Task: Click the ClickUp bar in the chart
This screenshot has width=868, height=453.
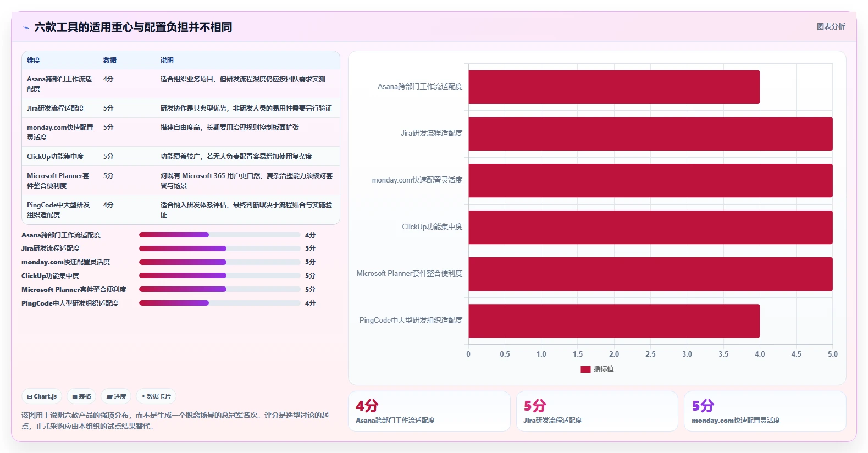Action: (650, 227)
